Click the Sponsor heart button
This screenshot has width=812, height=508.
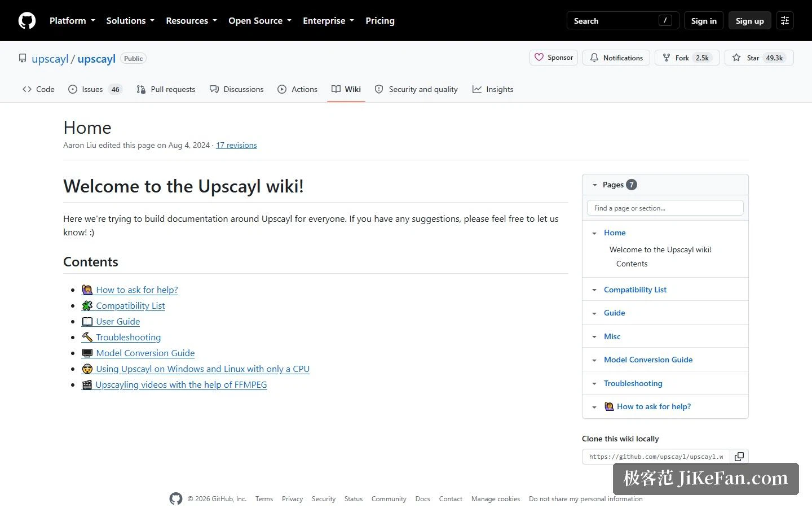[554, 58]
